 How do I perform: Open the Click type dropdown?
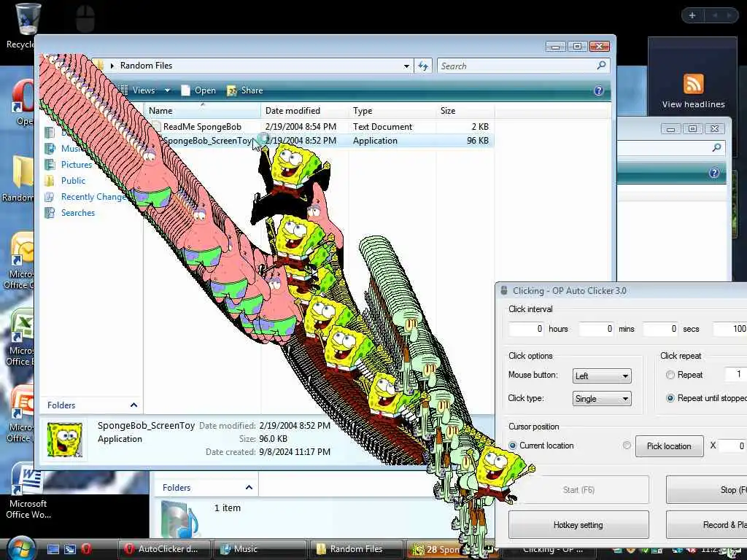[x=602, y=399]
